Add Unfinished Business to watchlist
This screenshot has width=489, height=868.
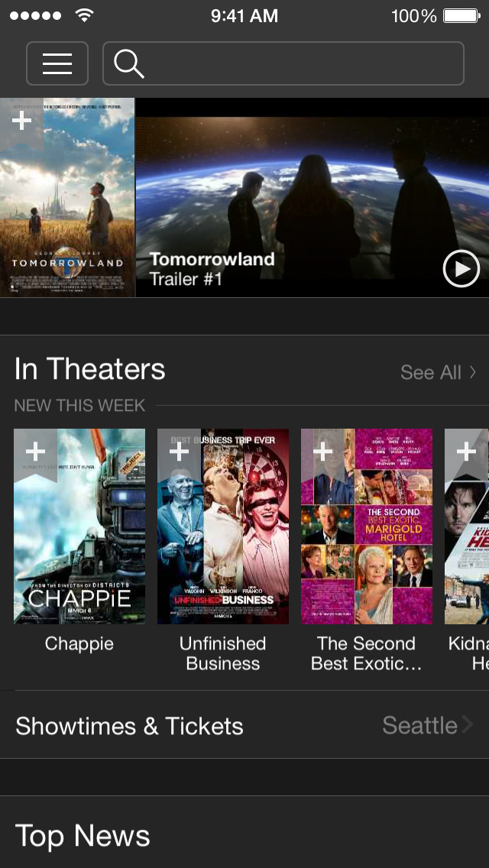click(x=179, y=452)
